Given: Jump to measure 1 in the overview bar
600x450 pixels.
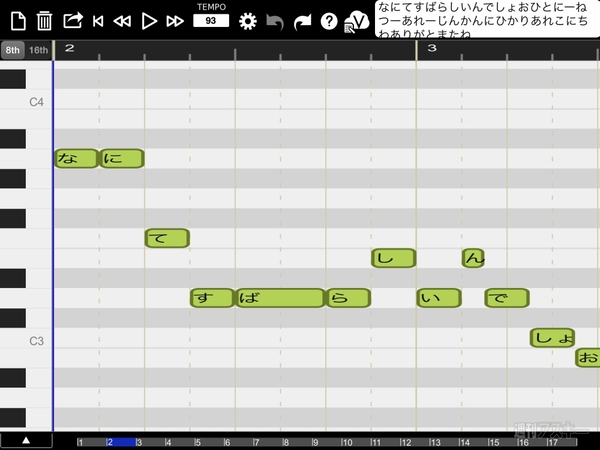Looking at the screenshot, I should (91, 442).
